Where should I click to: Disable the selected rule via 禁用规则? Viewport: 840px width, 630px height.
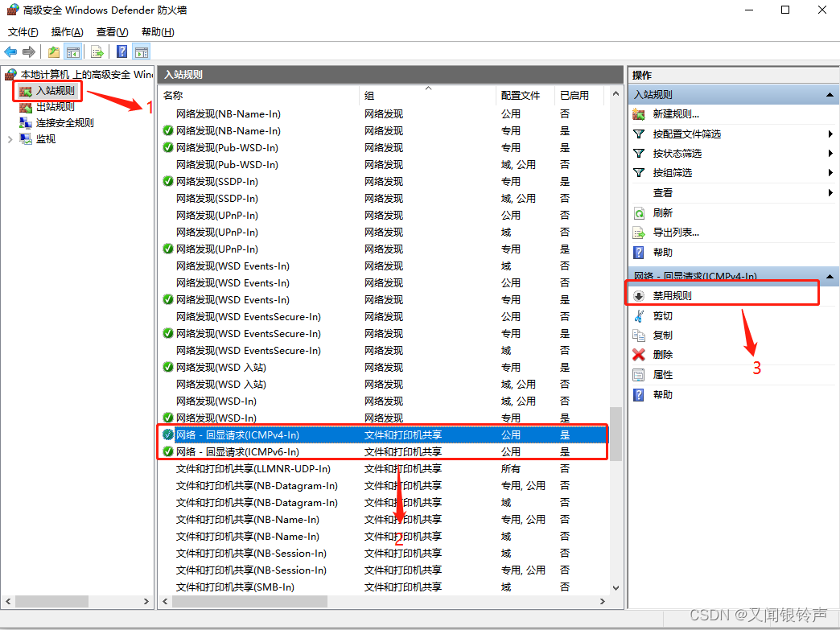pos(672,295)
